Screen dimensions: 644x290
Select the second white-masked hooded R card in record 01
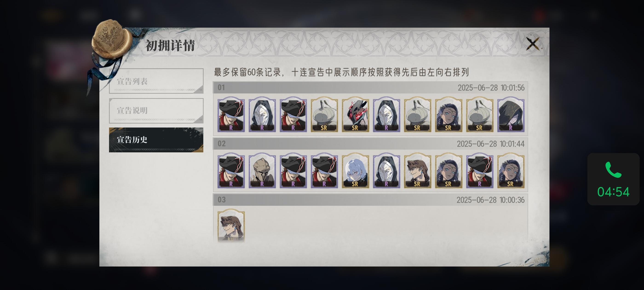tap(386, 114)
